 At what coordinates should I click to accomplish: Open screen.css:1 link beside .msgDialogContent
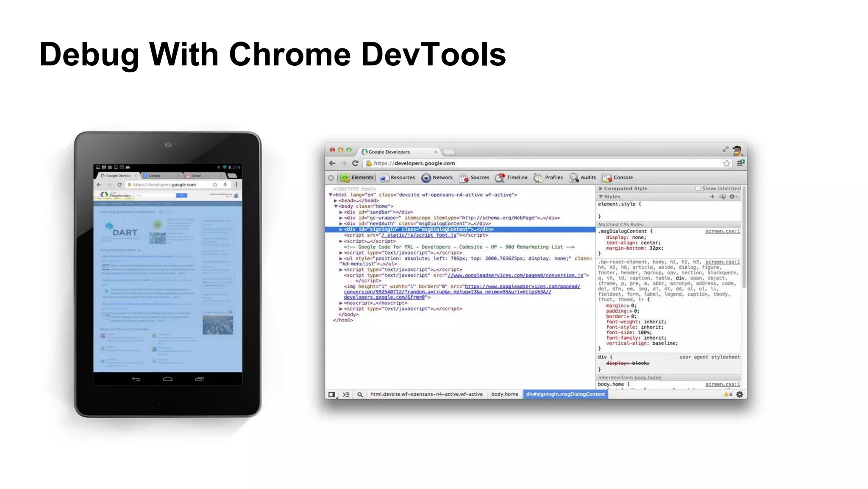722,231
